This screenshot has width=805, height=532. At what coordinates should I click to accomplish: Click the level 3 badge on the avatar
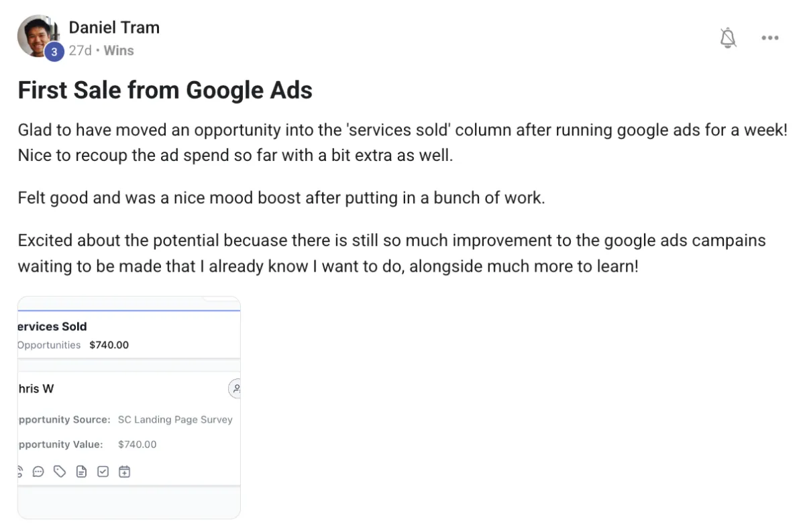(54, 51)
